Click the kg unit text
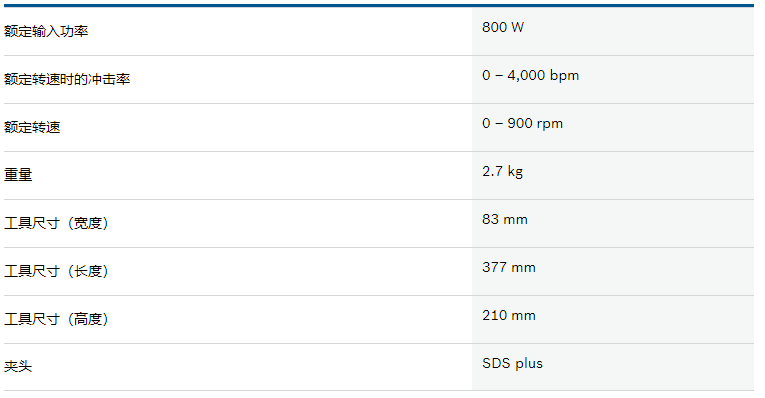 [x=515, y=172]
